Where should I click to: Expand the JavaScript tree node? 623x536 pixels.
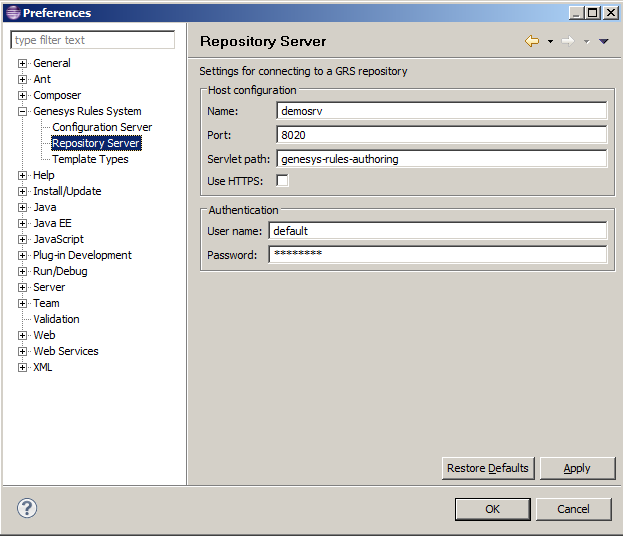click(23, 239)
